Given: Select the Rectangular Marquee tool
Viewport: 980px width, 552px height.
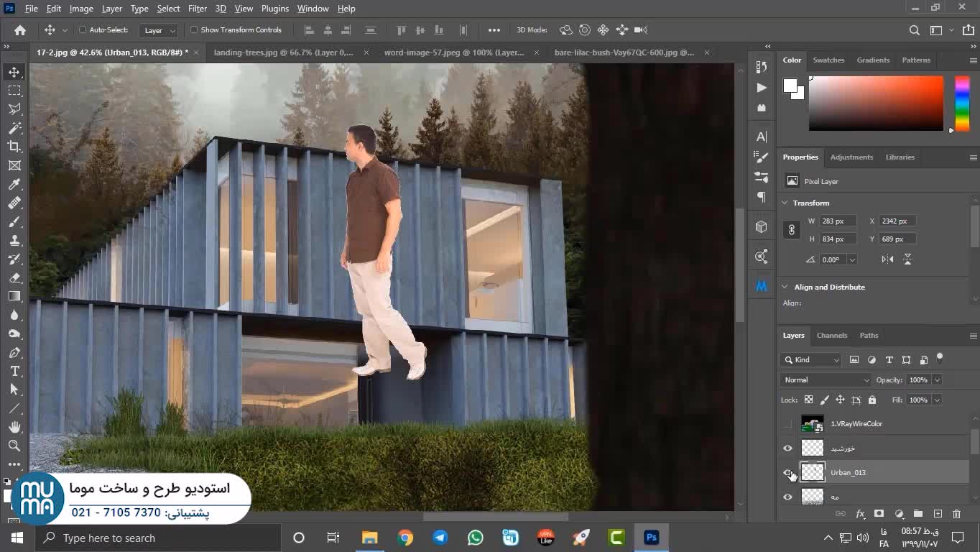Looking at the screenshot, I should 14,91.
